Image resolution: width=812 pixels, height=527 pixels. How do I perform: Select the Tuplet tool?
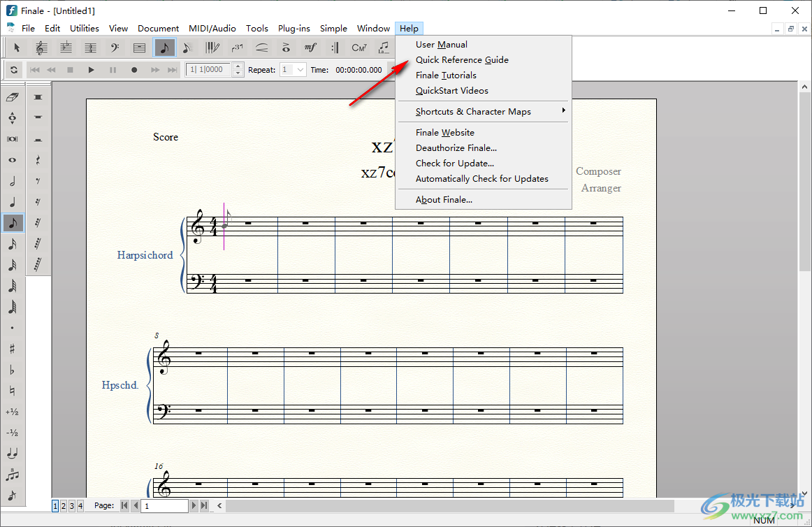[237, 48]
